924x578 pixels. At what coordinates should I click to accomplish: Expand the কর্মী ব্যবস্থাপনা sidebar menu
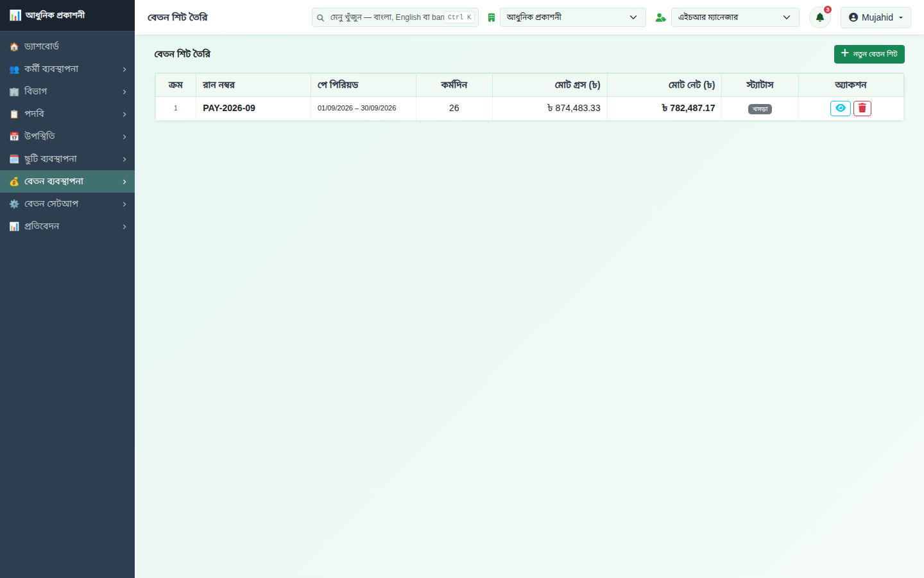point(67,69)
